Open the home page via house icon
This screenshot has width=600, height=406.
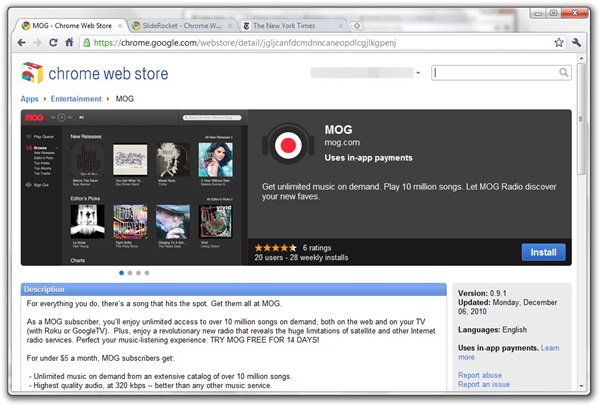tap(69, 42)
